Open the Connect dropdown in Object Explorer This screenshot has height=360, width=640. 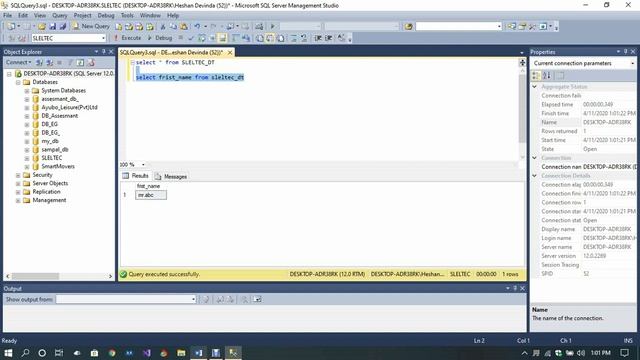[x=18, y=62]
